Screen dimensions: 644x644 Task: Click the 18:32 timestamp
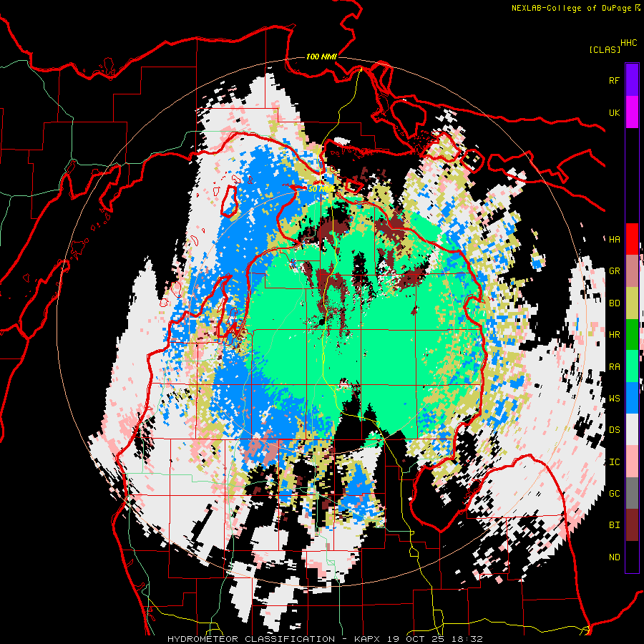pyautogui.click(x=468, y=639)
